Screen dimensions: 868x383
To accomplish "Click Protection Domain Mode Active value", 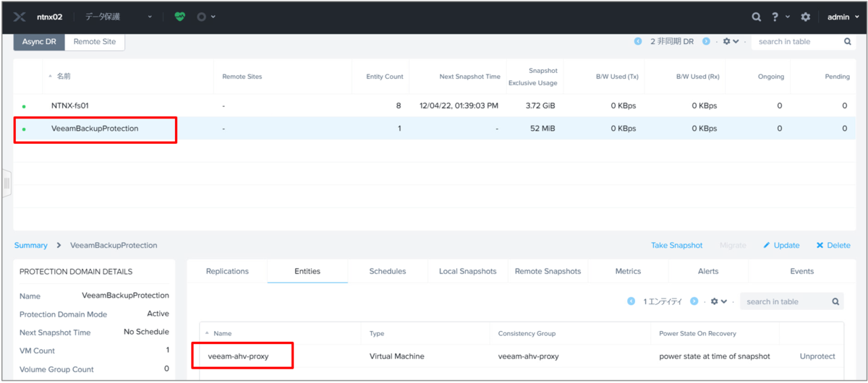I will (158, 314).
